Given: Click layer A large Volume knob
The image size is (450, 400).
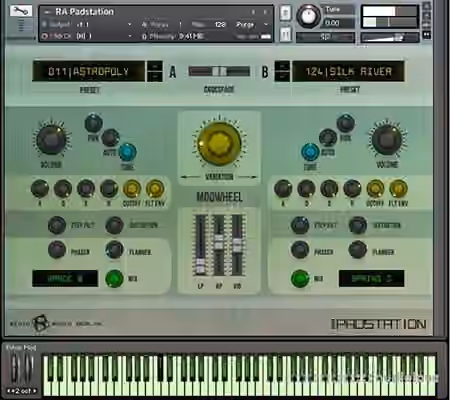Looking at the screenshot, I should pos(51,139).
